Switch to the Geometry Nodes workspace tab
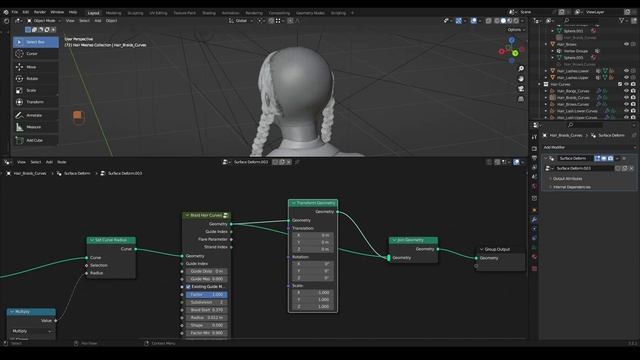Viewport: 640px width, 360px height. [310, 13]
